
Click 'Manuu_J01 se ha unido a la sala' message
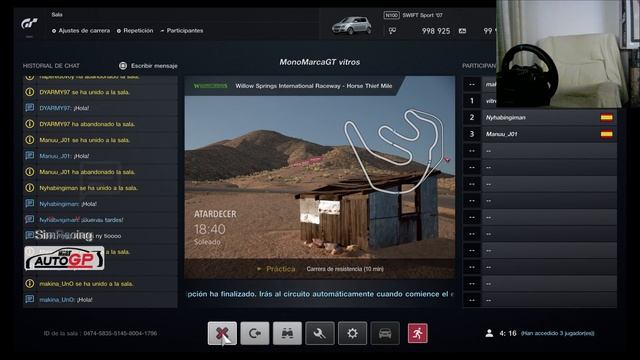click(84, 140)
